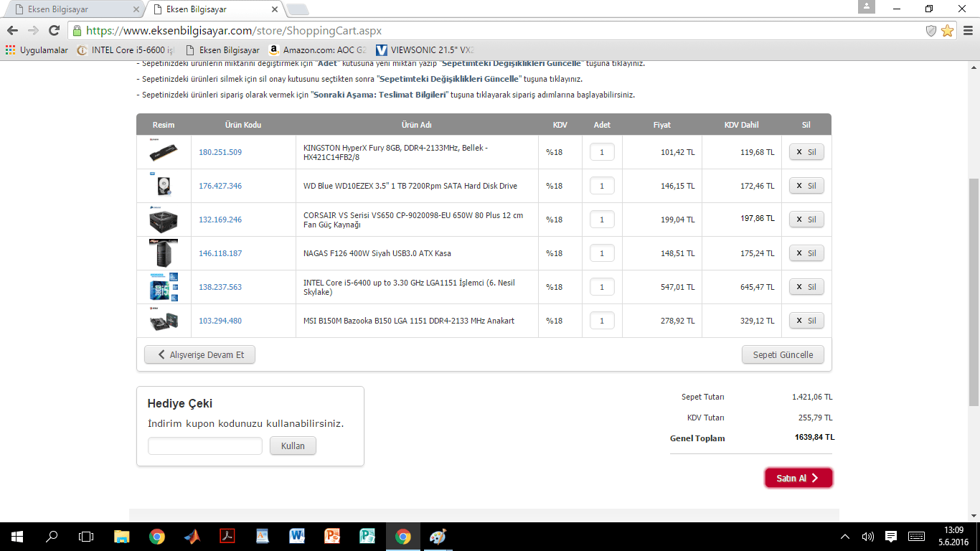Open product code link 132.169.246
This screenshot has width=980, height=551.
[220, 220]
